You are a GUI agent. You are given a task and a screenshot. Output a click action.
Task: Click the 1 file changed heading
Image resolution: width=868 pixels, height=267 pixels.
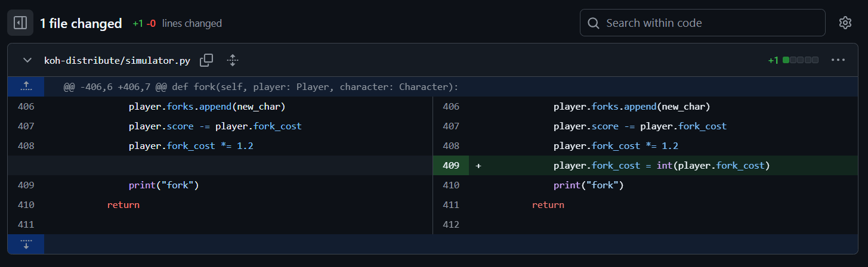pos(81,23)
